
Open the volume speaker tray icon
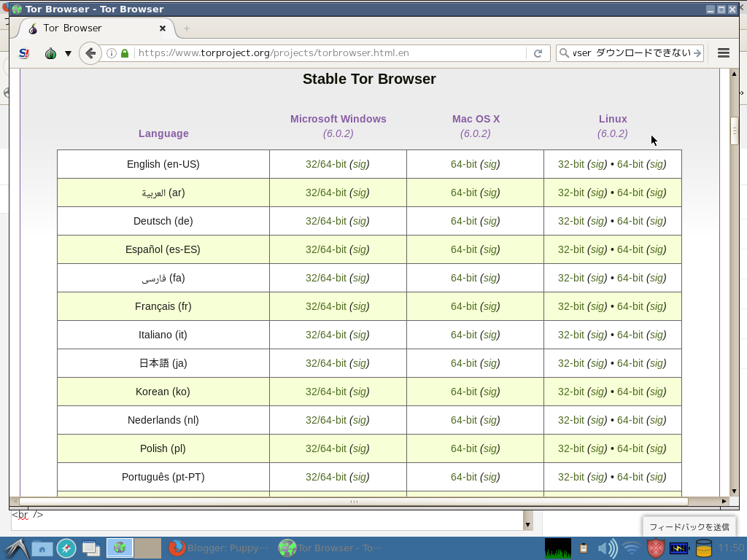[x=607, y=548]
